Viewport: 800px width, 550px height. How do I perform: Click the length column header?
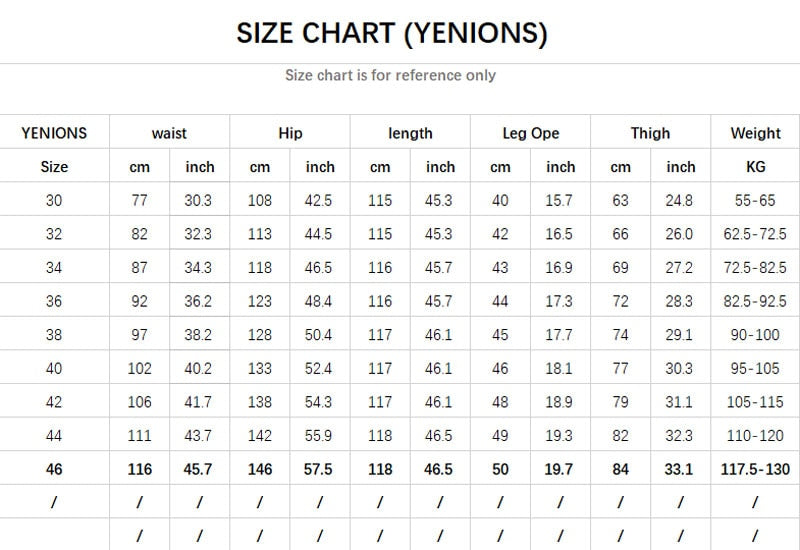pyautogui.click(x=410, y=133)
